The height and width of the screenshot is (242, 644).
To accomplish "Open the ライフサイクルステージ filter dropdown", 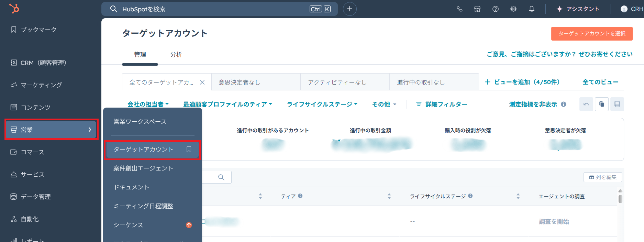I will [x=322, y=104].
